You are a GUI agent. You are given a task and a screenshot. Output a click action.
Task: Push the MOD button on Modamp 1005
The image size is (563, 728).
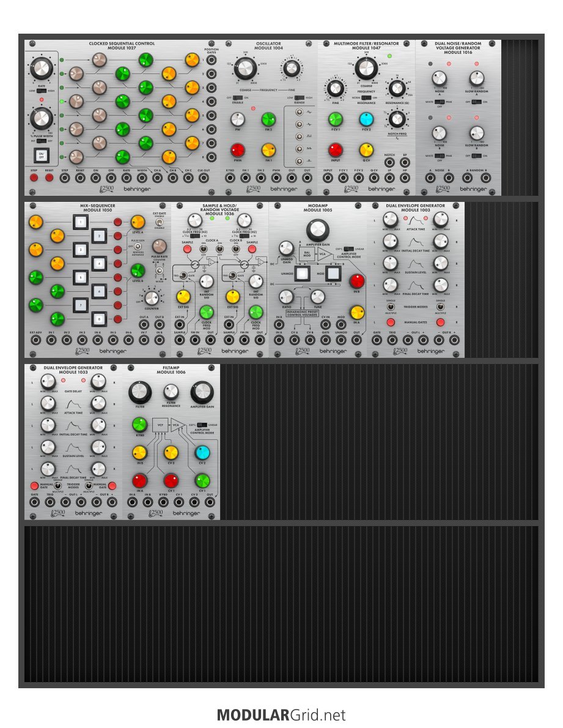pos(333,273)
